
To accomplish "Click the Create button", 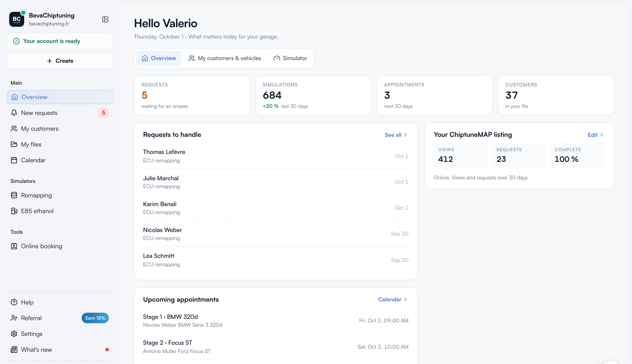I will point(60,61).
